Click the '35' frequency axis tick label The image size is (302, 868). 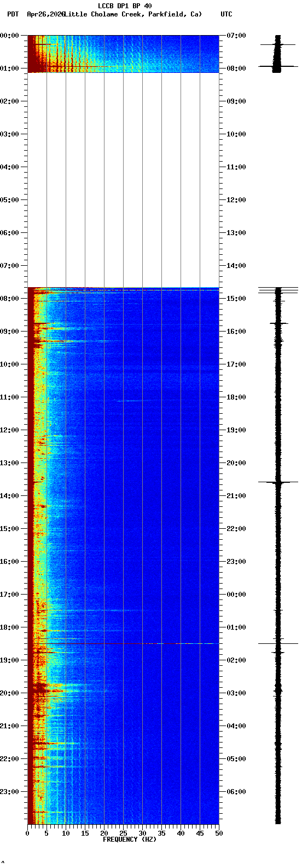point(161,834)
